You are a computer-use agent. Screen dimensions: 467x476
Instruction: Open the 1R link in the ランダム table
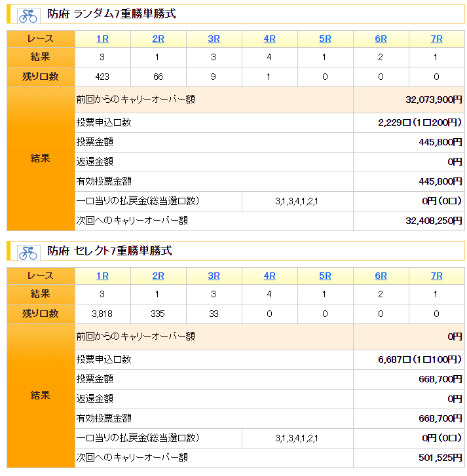(x=102, y=39)
